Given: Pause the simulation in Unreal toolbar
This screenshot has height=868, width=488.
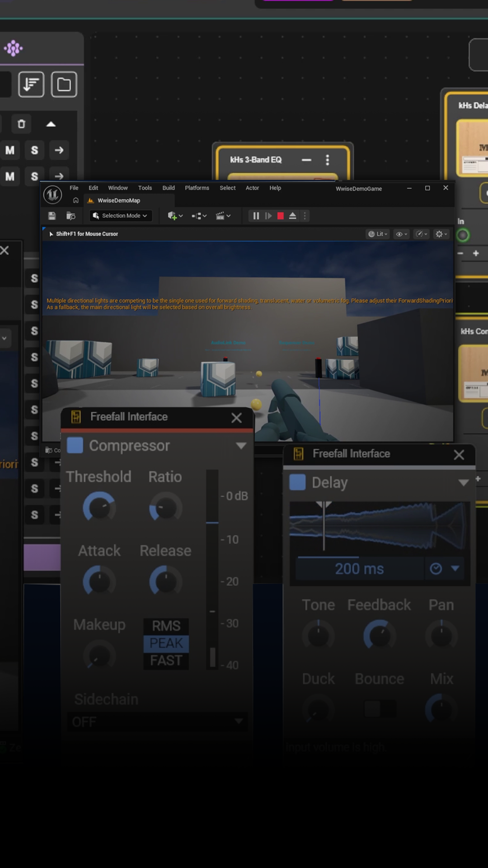Looking at the screenshot, I should click(x=256, y=216).
